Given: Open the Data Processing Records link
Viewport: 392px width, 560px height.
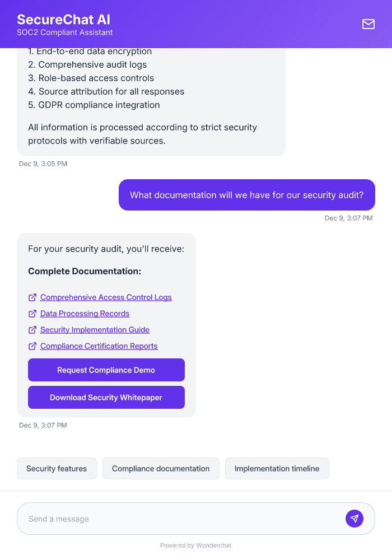Looking at the screenshot, I should [85, 313].
